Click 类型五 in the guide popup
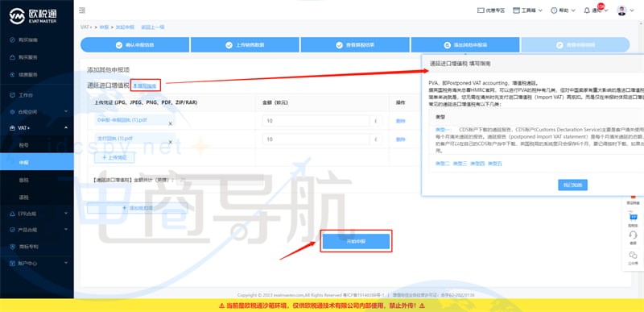 tap(495, 164)
